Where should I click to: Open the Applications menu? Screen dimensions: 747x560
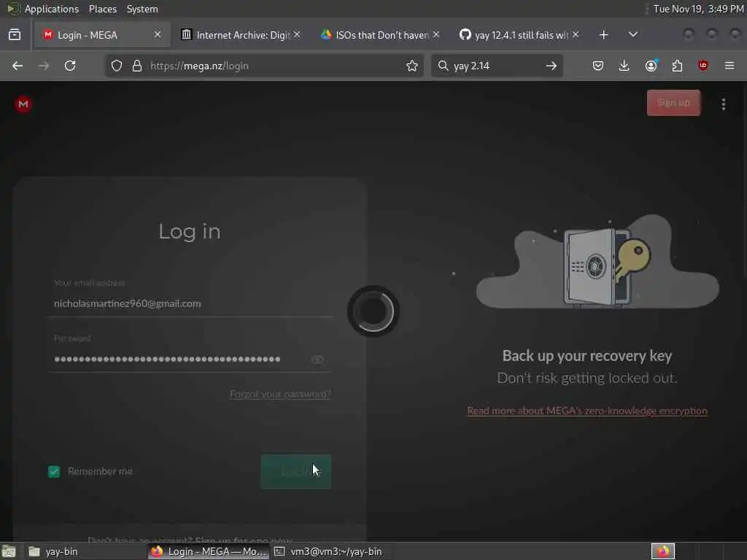[x=52, y=9]
